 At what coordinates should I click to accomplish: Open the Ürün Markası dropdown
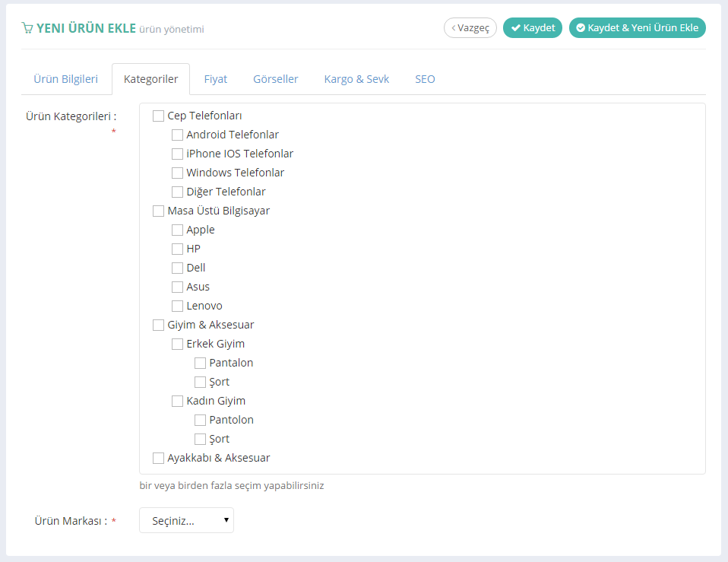pos(186,521)
